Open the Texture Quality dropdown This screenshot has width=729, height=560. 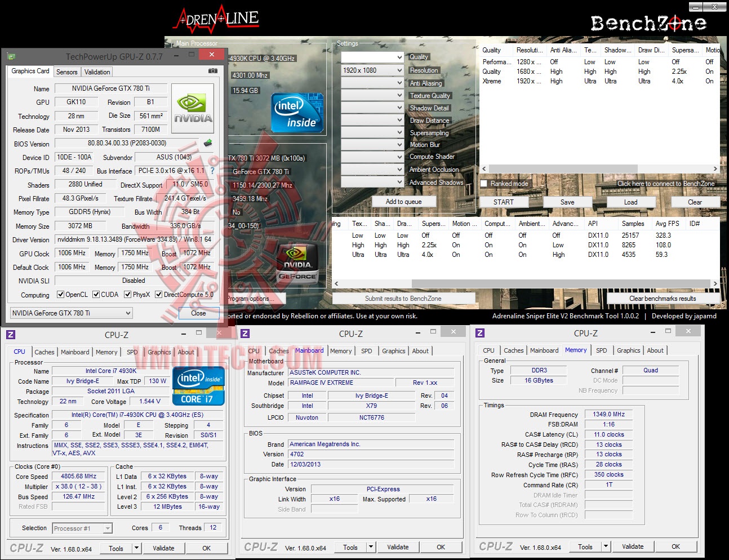click(x=372, y=95)
